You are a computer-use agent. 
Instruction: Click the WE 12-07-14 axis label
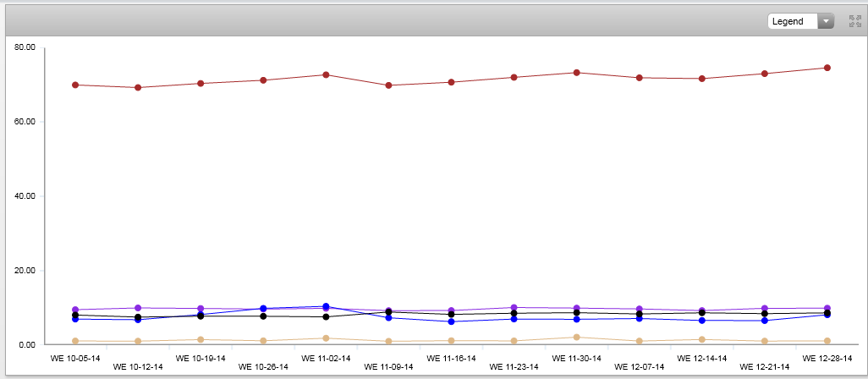click(x=639, y=367)
